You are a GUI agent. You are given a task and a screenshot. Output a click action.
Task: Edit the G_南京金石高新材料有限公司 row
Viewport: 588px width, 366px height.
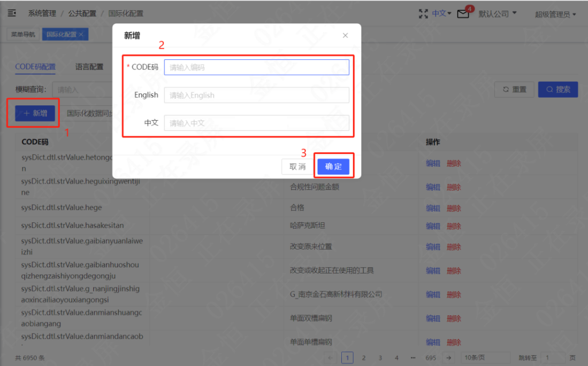433,294
